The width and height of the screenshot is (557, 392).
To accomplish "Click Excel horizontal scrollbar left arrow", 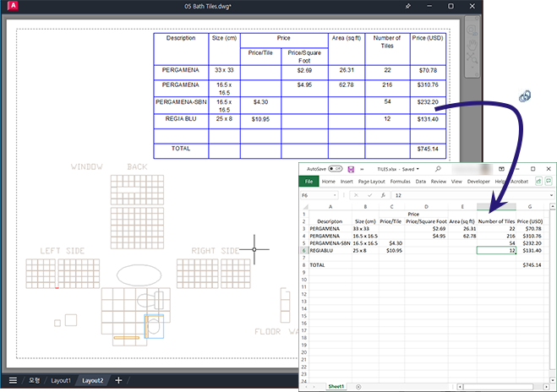I will [x=460, y=387].
